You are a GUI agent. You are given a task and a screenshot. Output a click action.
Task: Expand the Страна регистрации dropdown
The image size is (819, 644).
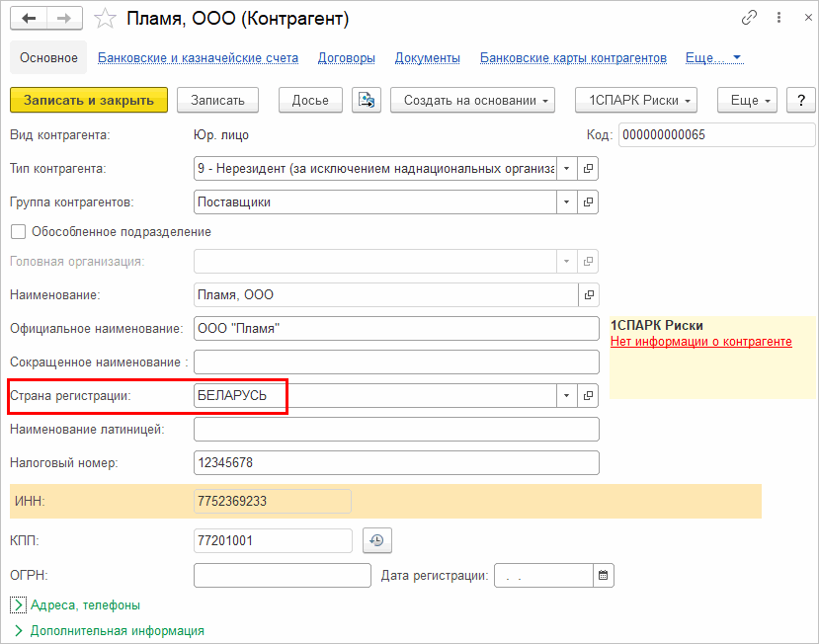tap(567, 395)
